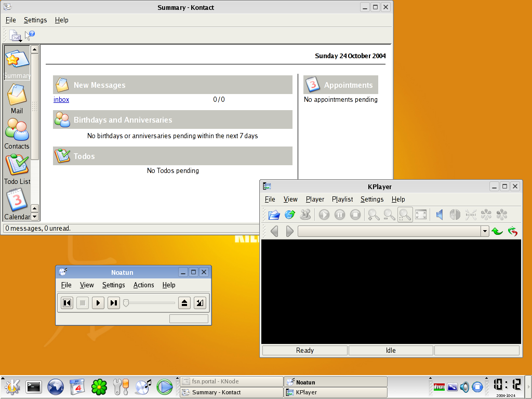Viewport: 532px width, 399px height.
Task: Skip to next track in Noatun
Action: click(x=114, y=303)
